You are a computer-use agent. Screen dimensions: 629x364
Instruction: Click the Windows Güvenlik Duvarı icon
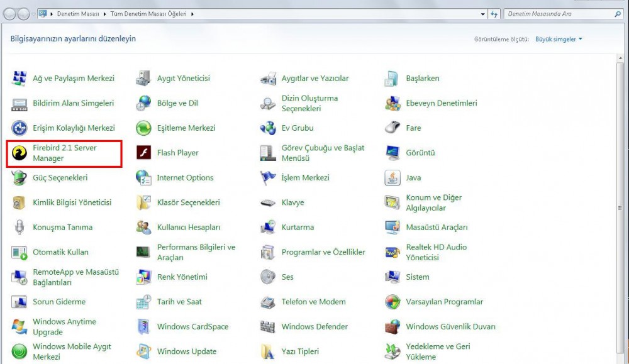(x=392, y=327)
